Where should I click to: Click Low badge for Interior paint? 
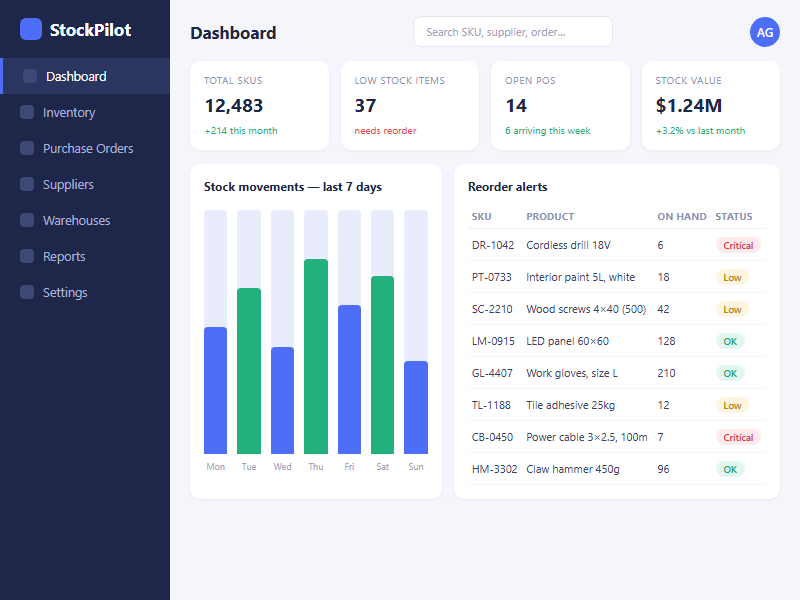click(x=732, y=278)
